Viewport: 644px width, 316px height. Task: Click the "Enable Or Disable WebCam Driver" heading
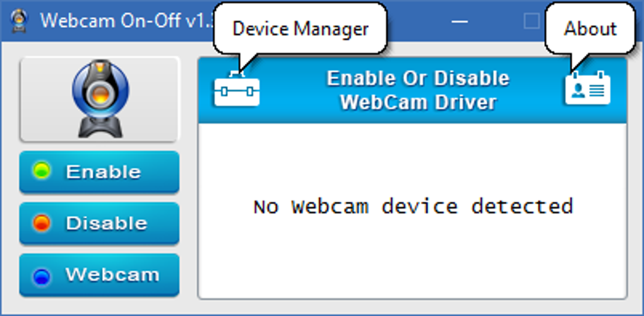[x=418, y=90]
